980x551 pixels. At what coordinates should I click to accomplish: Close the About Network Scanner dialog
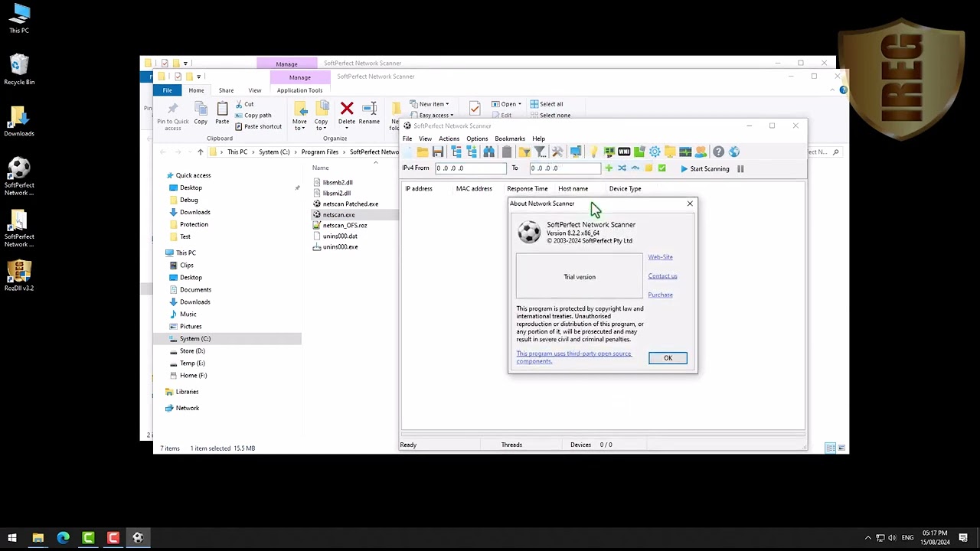coord(690,204)
